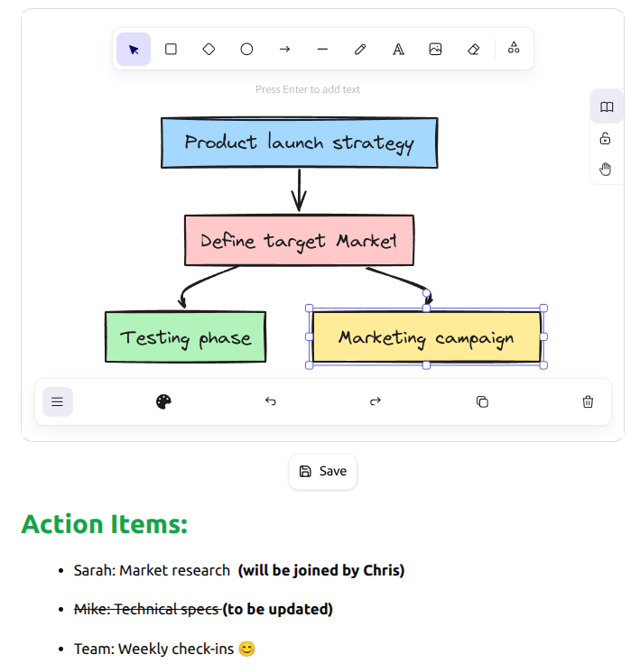The width and height of the screenshot is (640, 672).
Task: Select the Ellipse shape tool
Action: (246, 50)
